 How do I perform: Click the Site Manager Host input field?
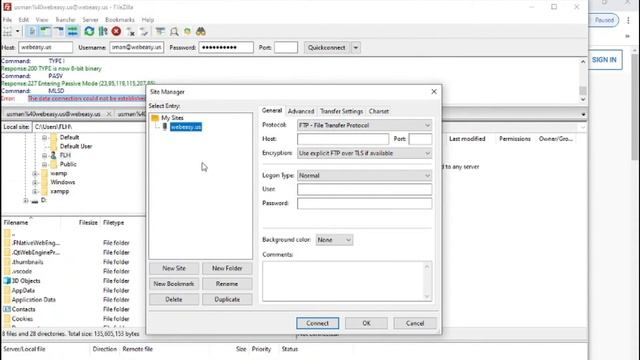tap(343, 139)
